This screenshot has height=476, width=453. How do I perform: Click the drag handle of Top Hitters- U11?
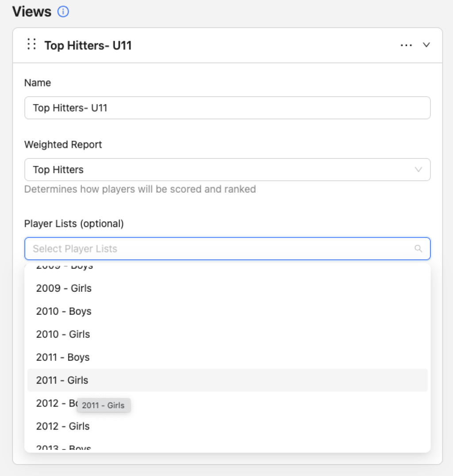(31, 44)
